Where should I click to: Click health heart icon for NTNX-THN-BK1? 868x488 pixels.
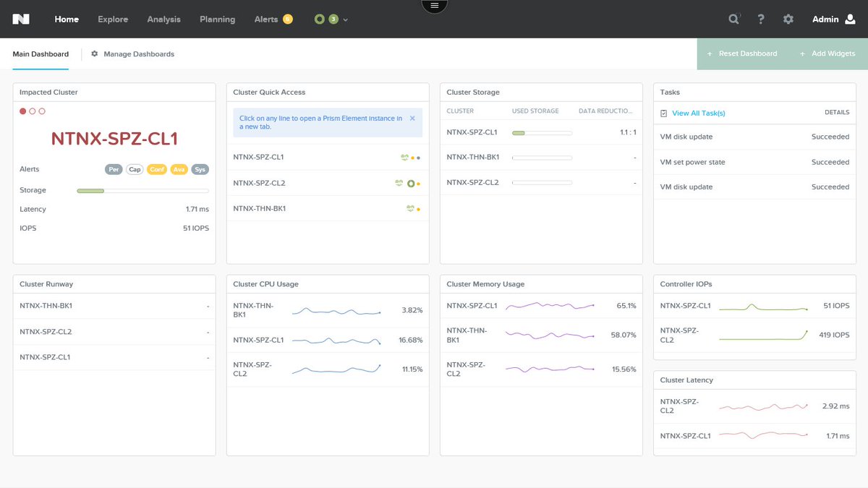coord(411,208)
